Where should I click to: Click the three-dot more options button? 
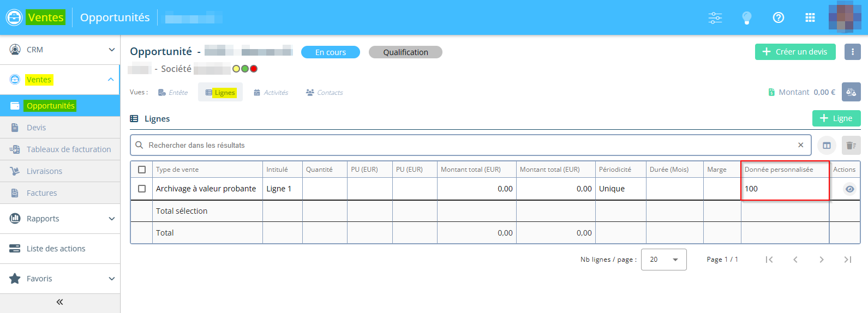coord(852,52)
